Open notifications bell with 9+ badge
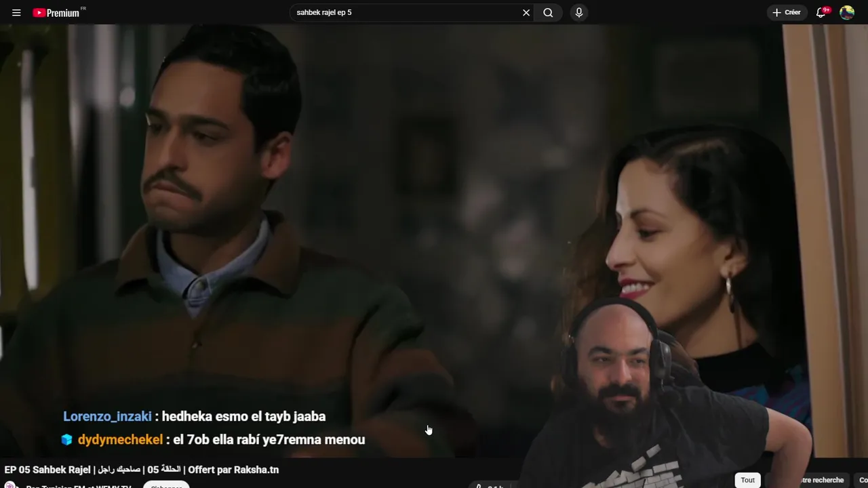868x488 pixels. tap(821, 12)
